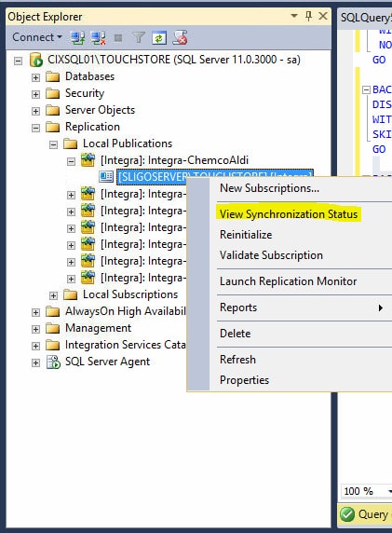Screen dimensions: 392x533
Task: Click the SQL Server Agent icon
Action: point(53,362)
